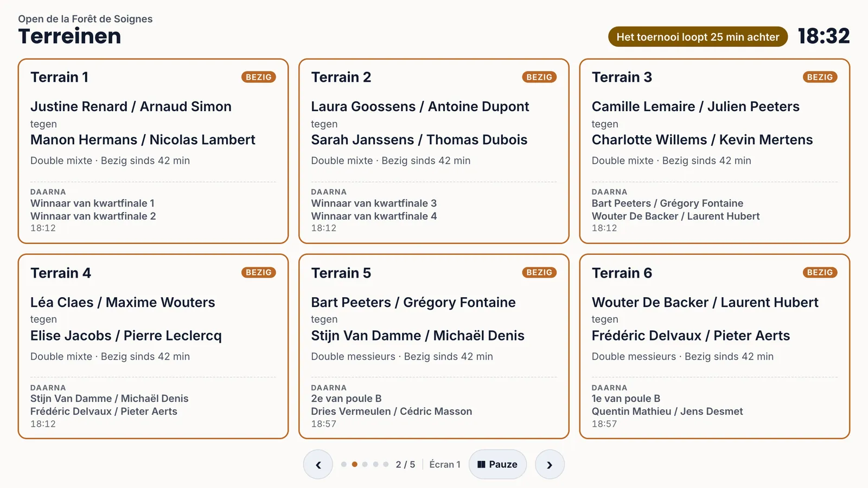Image resolution: width=868 pixels, height=488 pixels.
Task: Click the BEZIG badge on Terrain 5
Action: pyautogui.click(x=539, y=272)
